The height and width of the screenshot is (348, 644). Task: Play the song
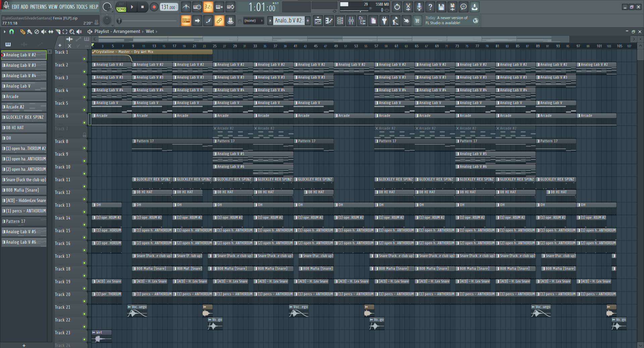coord(132,7)
